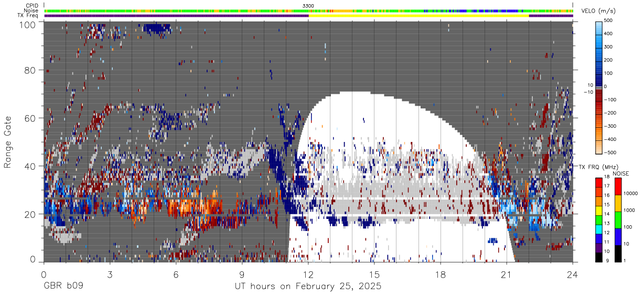Click the x-axis tick label 3
Screen dimensions: 644x297
pos(110,274)
